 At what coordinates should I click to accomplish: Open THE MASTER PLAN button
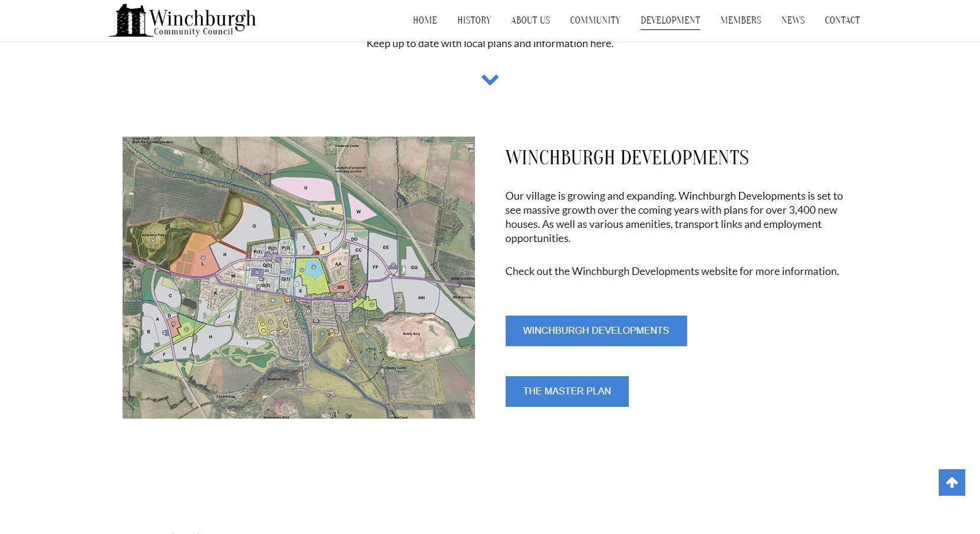(x=567, y=391)
